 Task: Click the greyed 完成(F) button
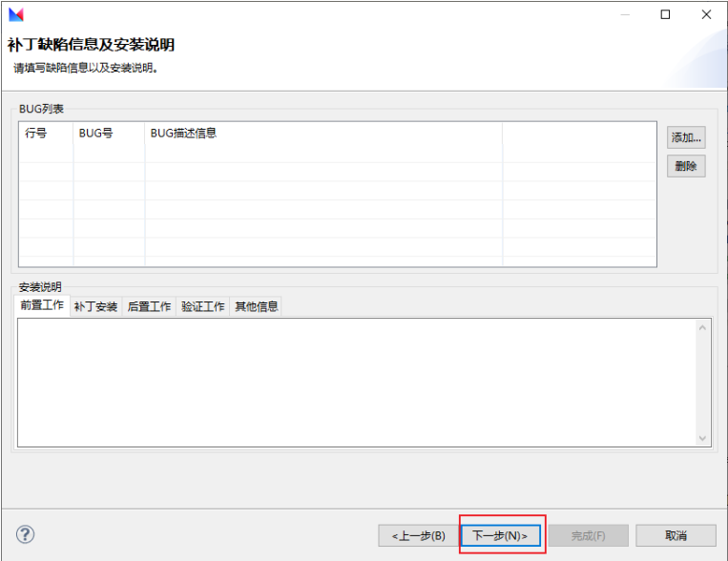click(x=589, y=536)
